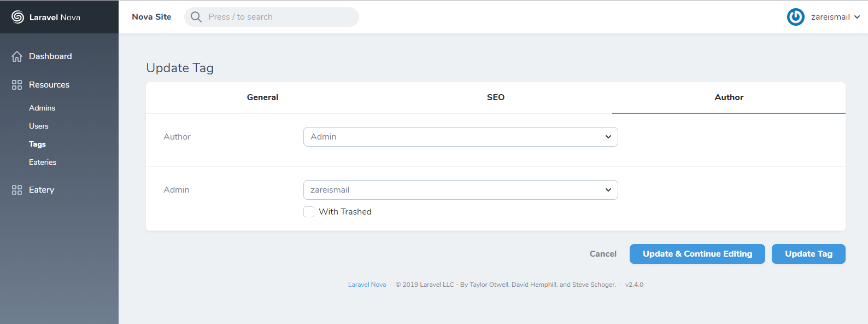Click the Resources sidebar heading
The width and height of the screenshot is (868, 324).
(49, 85)
